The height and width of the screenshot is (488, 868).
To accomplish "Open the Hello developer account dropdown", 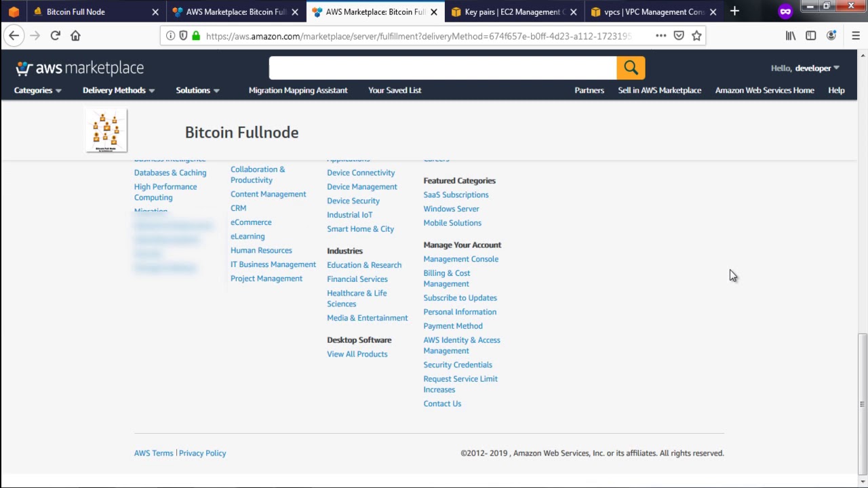I will [805, 68].
